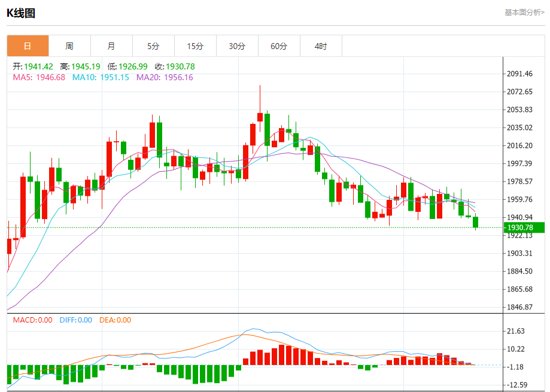Open the 30分 interval tab
Image resolution: width=550 pixels, height=392 pixels.
click(x=237, y=46)
